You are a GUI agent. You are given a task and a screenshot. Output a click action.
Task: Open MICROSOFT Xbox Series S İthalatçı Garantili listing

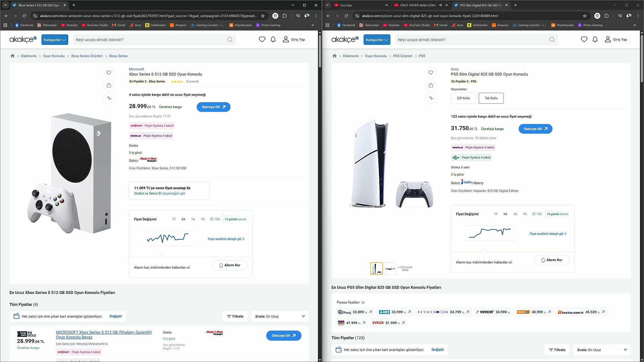[104, 335]
